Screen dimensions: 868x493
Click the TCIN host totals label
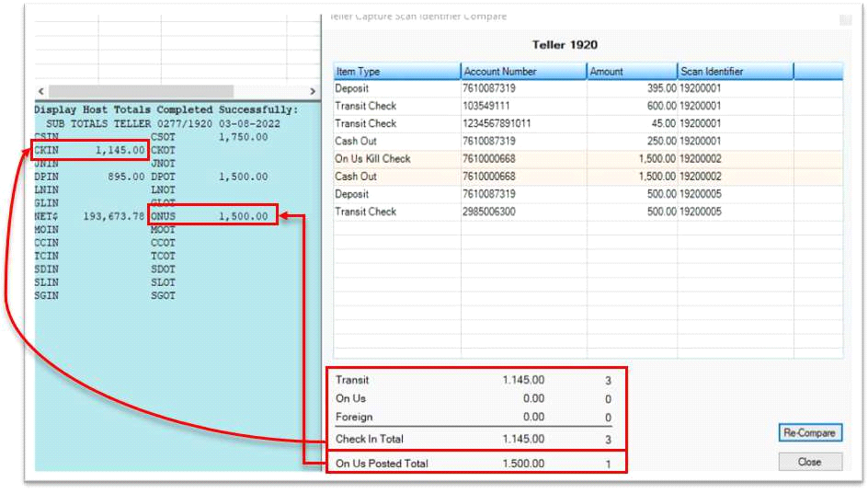47,256
